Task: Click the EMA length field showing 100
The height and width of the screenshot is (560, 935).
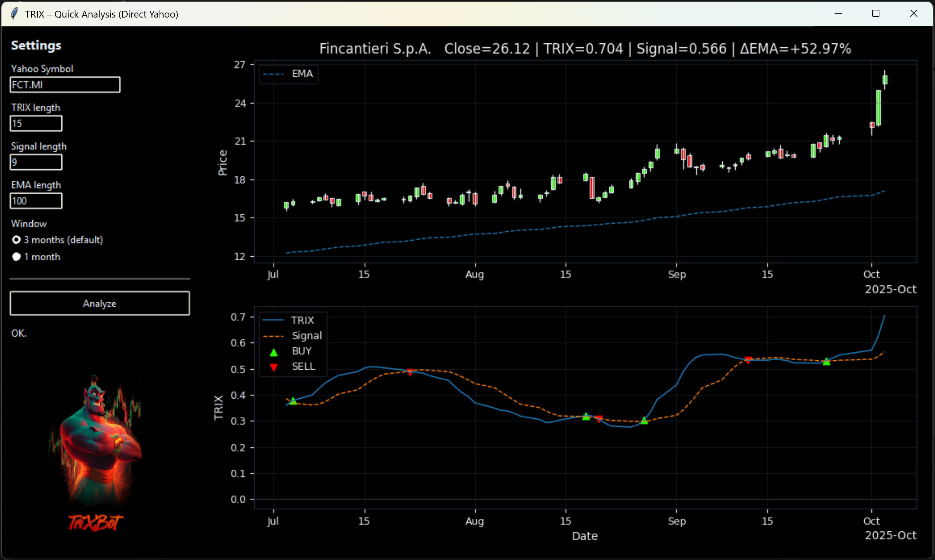Action: (36, 201)
